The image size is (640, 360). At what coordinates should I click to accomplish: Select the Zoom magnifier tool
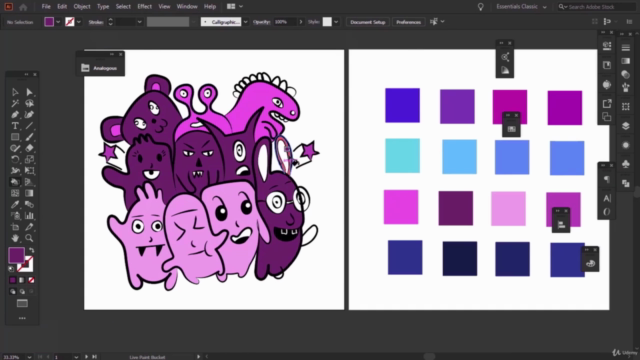pyautogui.click(x=29, y=238)
